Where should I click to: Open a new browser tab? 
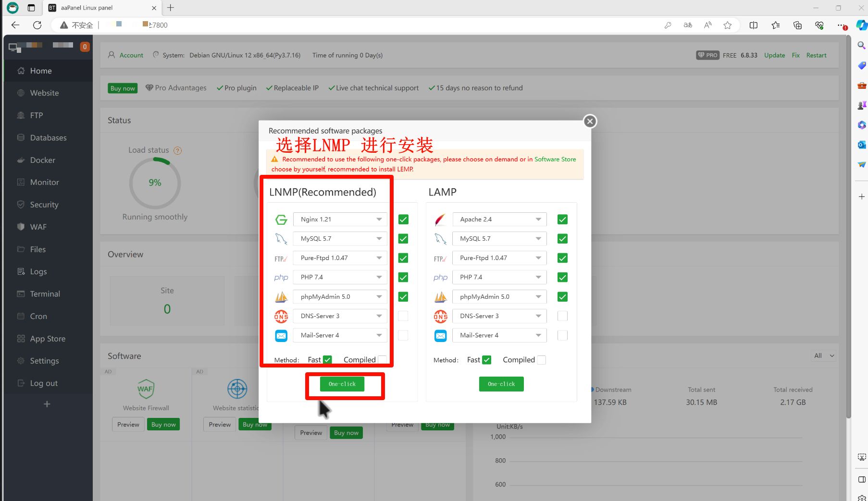(x=171, y=8)
